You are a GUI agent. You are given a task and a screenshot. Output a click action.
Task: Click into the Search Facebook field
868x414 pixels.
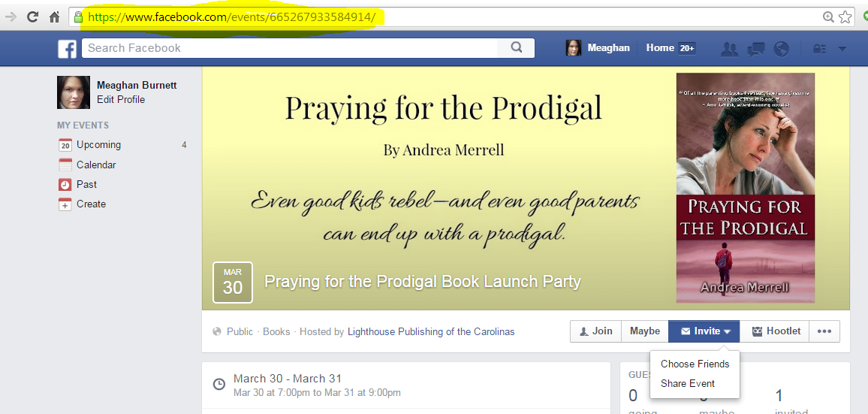[289, 48]
